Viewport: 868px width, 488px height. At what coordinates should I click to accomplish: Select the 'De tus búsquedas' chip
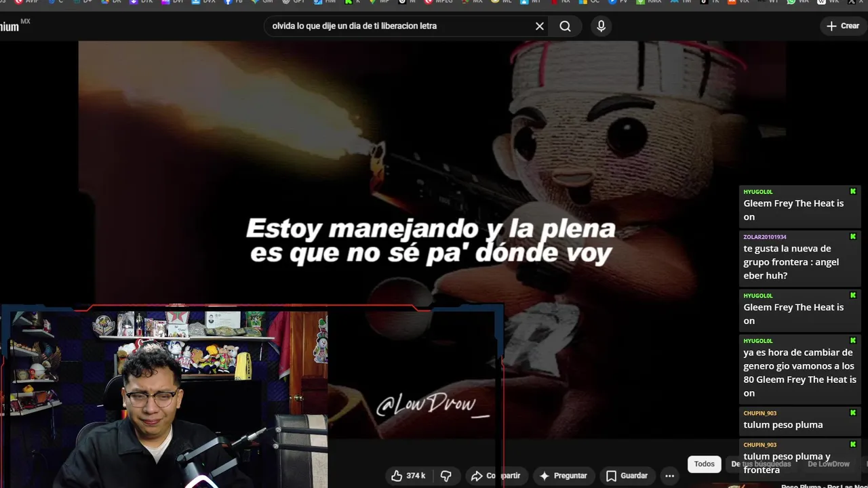[761, 464]
